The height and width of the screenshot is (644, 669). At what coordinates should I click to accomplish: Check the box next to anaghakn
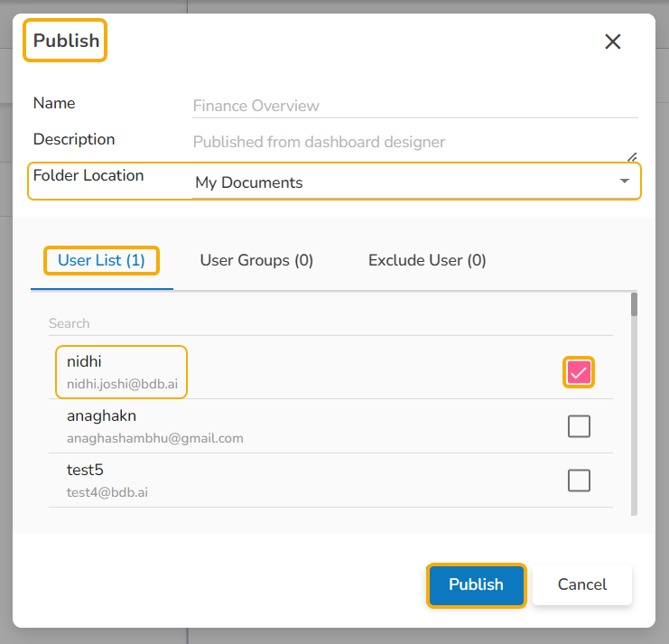pyautogui.click(x=579, y=426)
